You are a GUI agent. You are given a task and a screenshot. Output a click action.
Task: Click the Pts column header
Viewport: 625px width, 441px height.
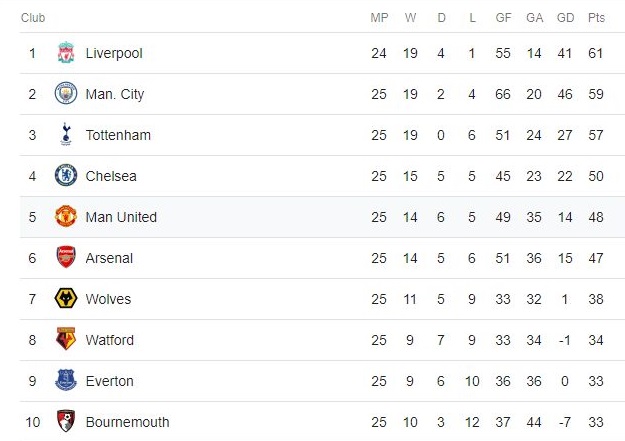(x=597, y=18)
